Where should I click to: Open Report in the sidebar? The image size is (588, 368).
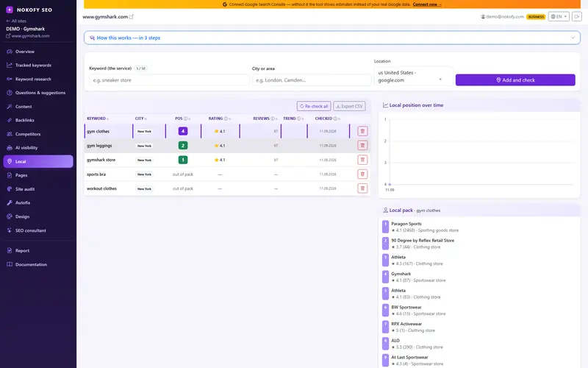coord(38,250)
